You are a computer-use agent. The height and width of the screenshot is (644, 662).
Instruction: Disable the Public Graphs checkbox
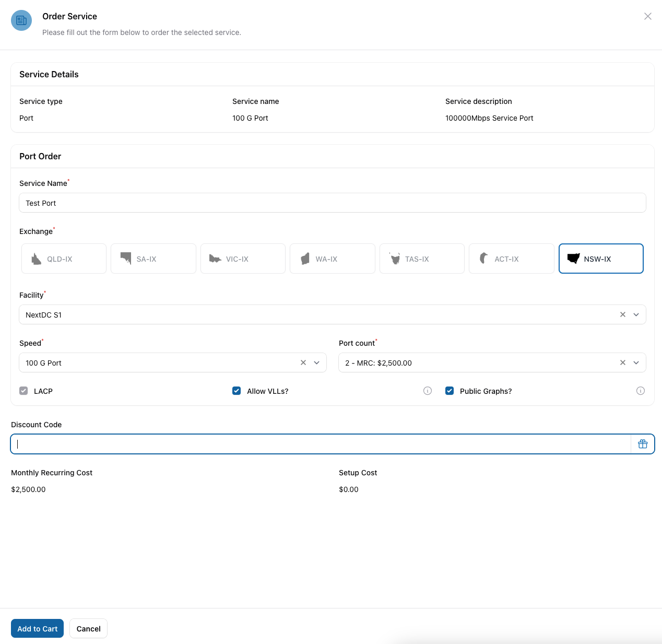(x=450, y=391)
